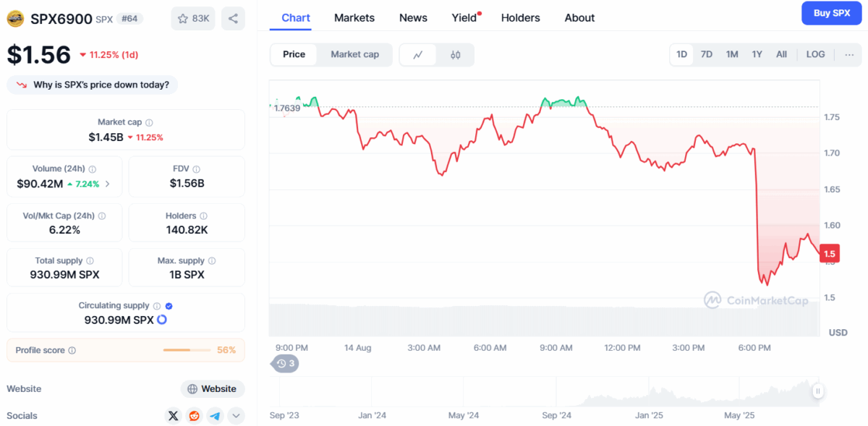The image size is (868, 426).
Task: Set chart range to 1M
Action: (732, 55)
